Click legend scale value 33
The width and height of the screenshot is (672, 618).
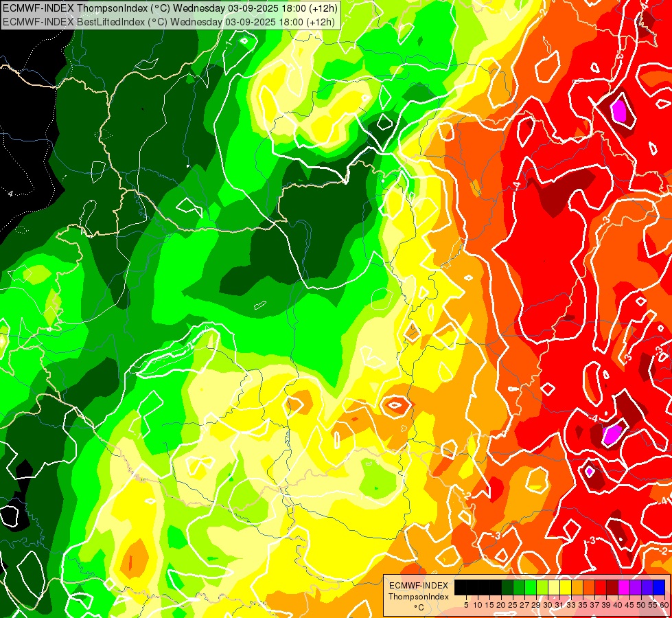[x=571, y=605]
